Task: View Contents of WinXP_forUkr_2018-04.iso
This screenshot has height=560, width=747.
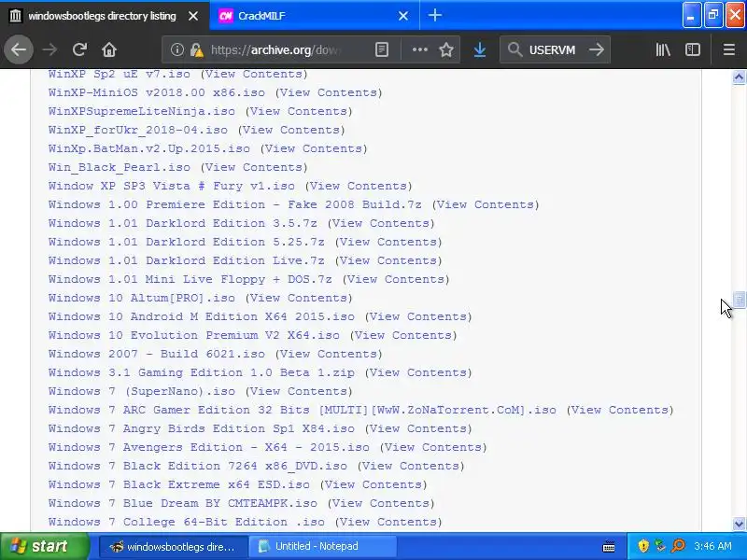Action: point(291,130)
